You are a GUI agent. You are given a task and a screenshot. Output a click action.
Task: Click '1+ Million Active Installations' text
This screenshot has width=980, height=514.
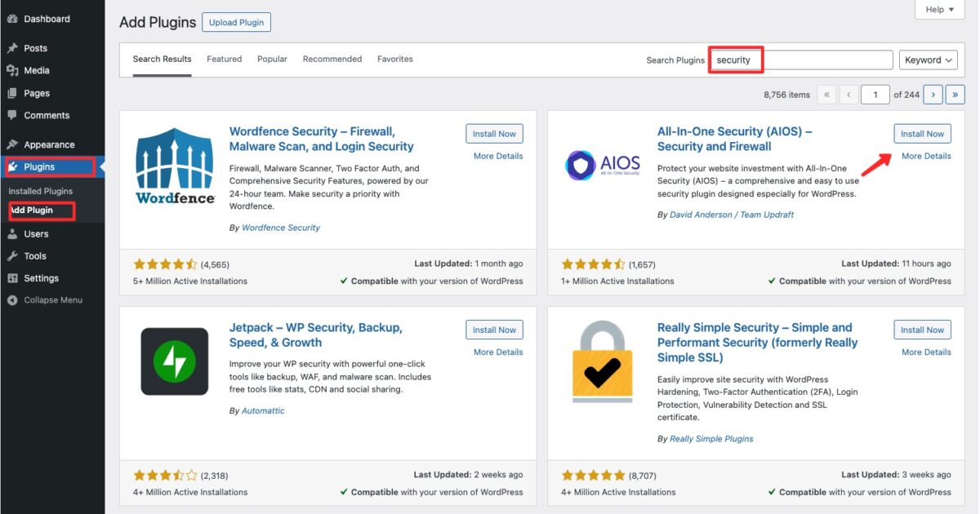(618, 281)
